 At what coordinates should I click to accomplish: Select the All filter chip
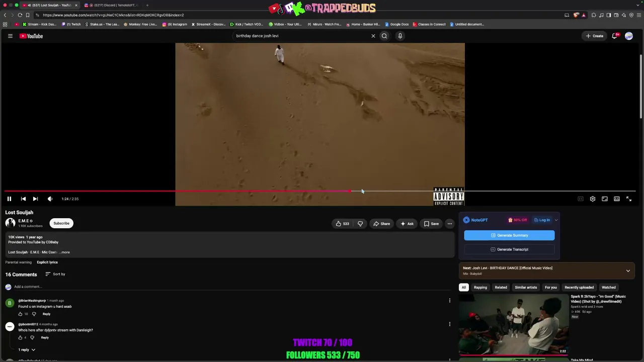464,288
